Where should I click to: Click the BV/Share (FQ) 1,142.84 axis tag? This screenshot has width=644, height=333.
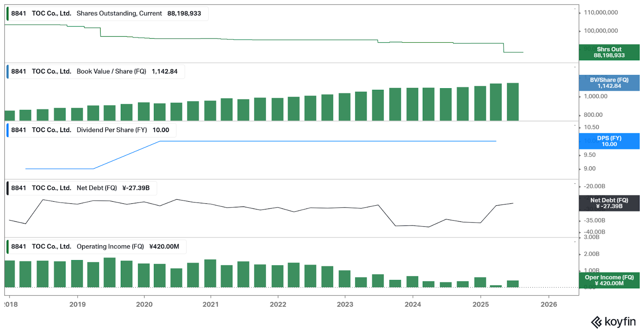click(609, 83)
